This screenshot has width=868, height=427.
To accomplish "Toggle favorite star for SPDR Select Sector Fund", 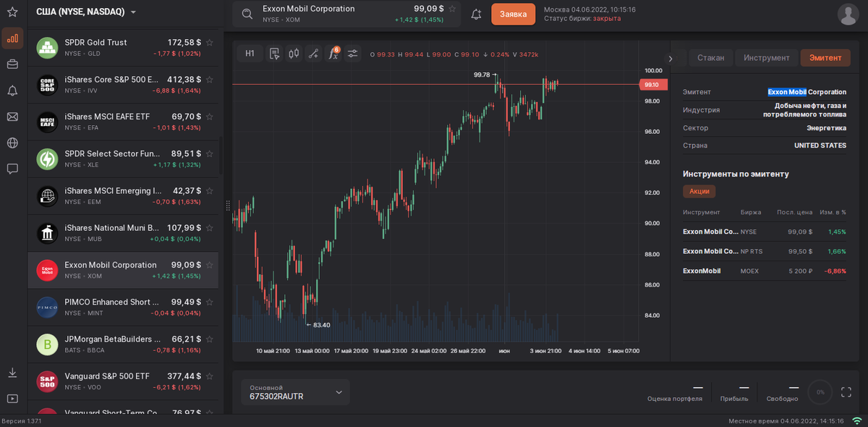I will [210, 153].
